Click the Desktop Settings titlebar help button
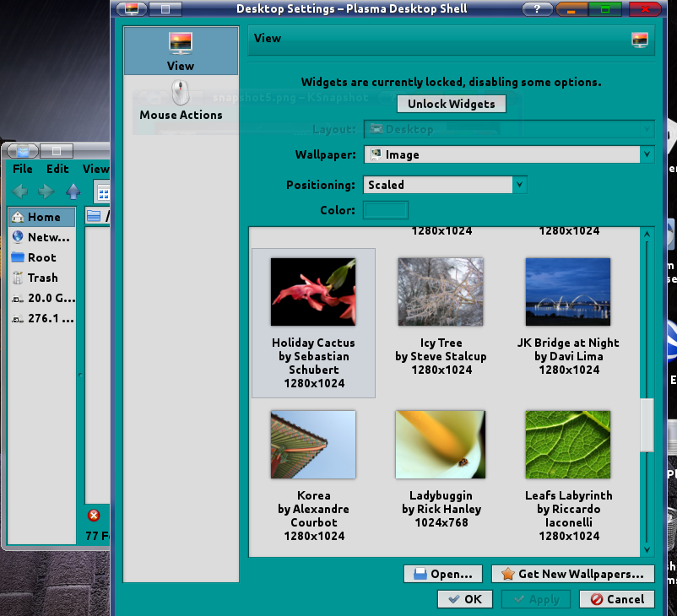The height and width of the screenshot is (616, 677). [x=537, y=8]
